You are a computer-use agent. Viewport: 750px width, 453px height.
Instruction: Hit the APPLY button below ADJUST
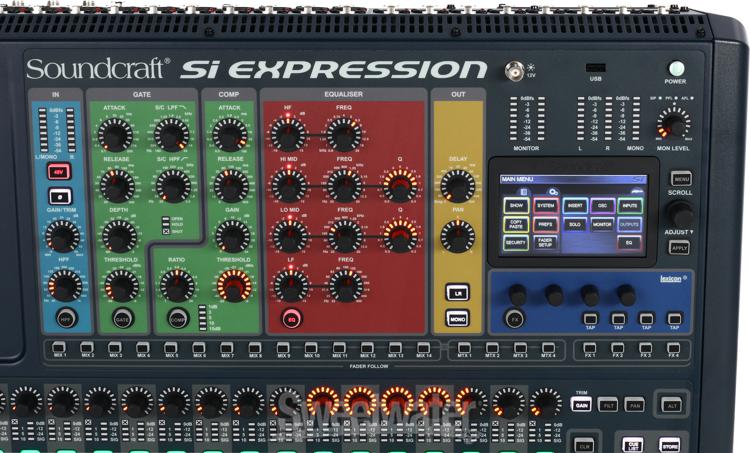click(x=678, y=247)
